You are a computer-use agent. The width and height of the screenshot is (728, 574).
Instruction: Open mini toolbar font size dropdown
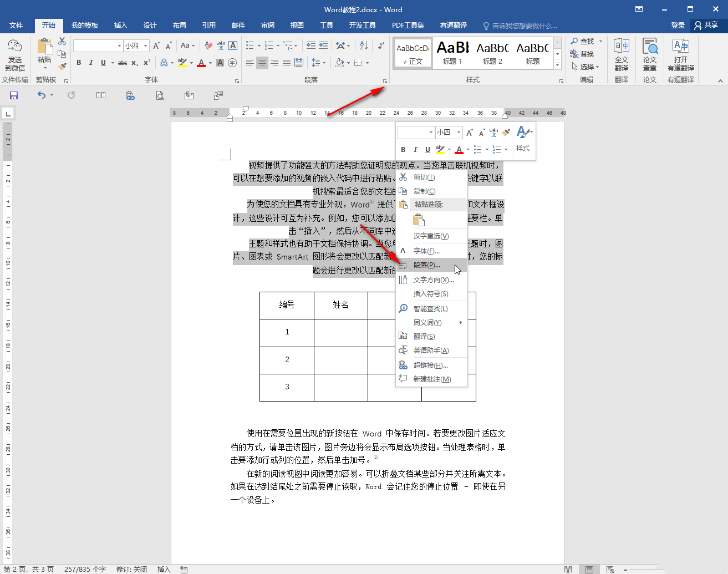(x=459, y=133)
